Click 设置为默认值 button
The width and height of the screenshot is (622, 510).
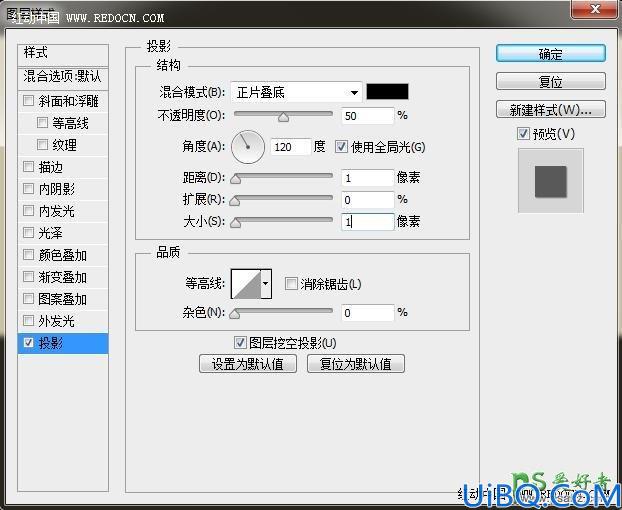point(248,364)
